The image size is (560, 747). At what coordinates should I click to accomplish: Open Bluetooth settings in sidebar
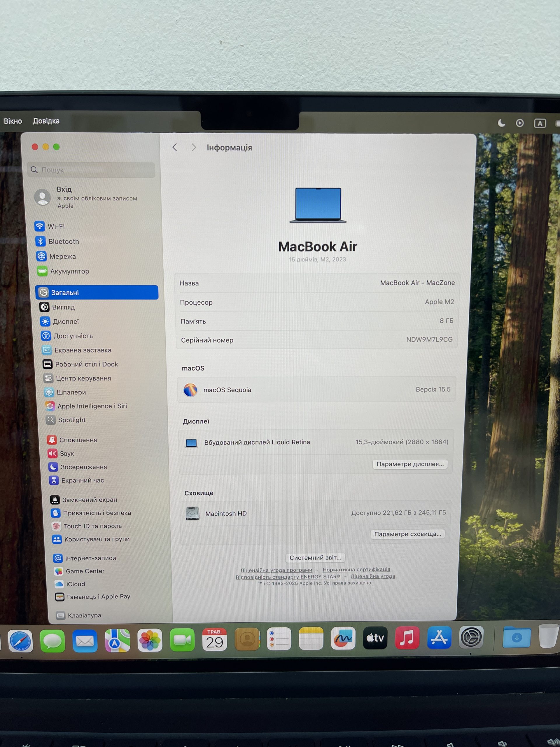57,241
